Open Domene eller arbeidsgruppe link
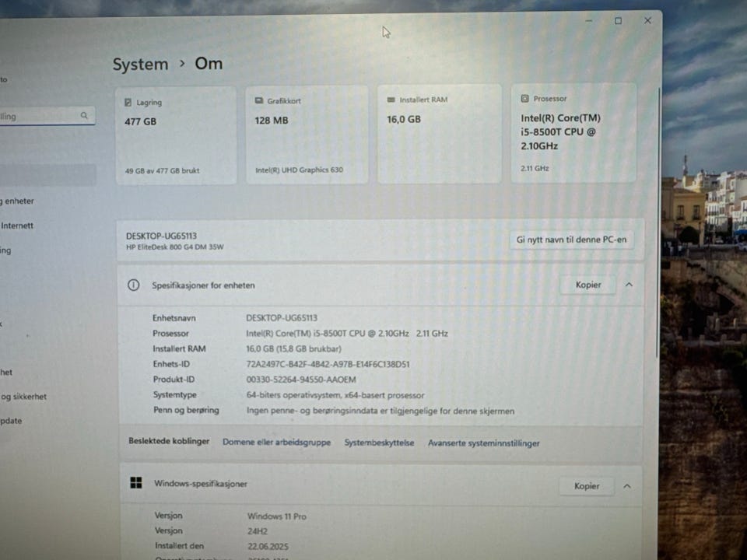 pyautogui.click(x=276, y=443)
